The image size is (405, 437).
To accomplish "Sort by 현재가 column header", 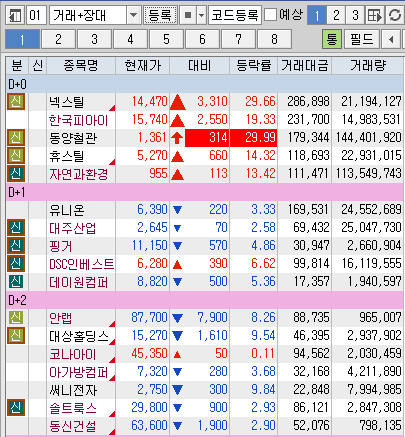I will pos(142,65).
